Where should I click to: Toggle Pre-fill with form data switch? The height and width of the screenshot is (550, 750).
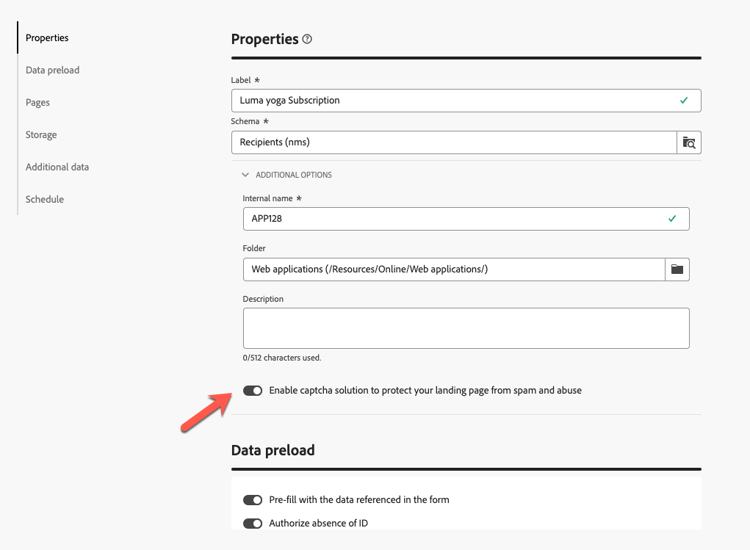[252, 500]
